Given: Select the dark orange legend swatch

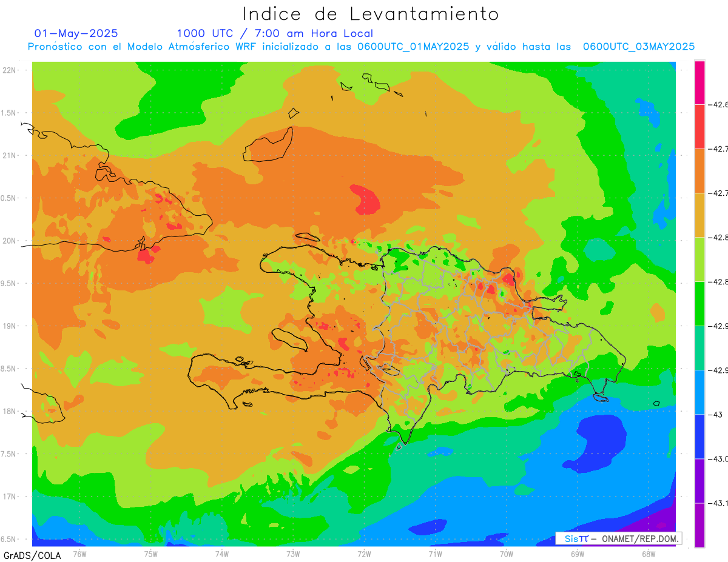Looking at the screenshot, I should (699, 171).
